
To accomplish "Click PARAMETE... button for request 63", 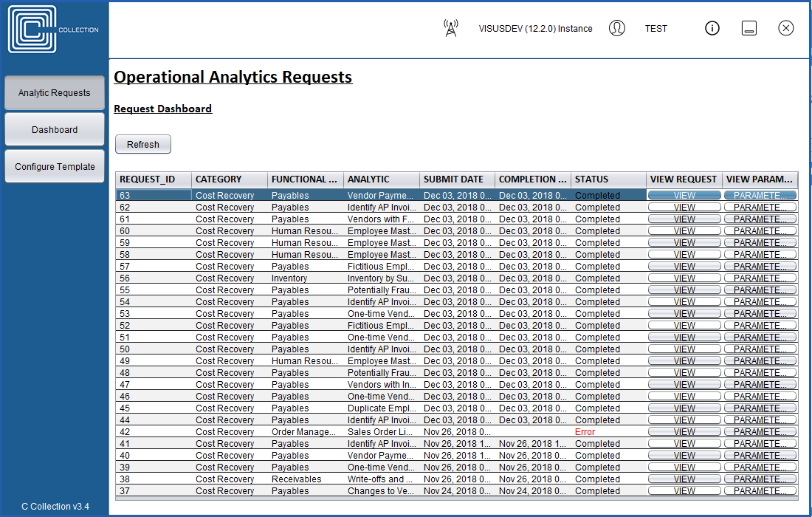I will click(x=760, y=195).
